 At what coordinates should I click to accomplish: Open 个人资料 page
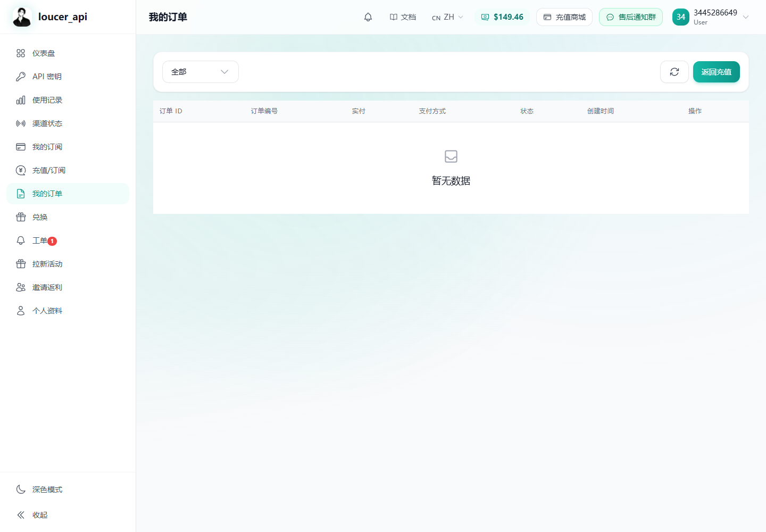click(x=68, y=311)
